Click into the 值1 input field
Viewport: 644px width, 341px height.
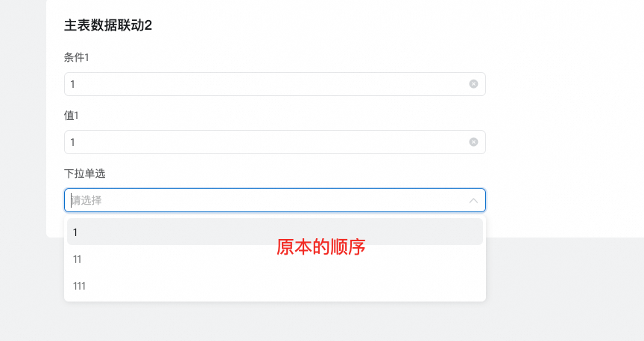(268, 142)
